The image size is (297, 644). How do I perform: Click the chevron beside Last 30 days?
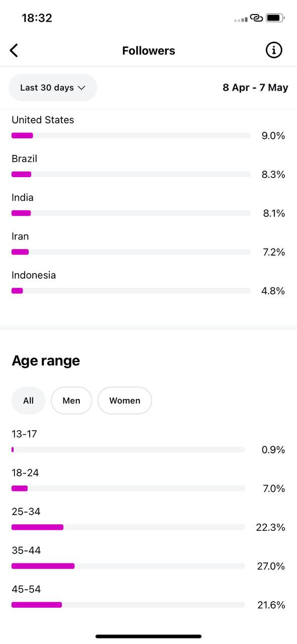(x=81, y=88)
